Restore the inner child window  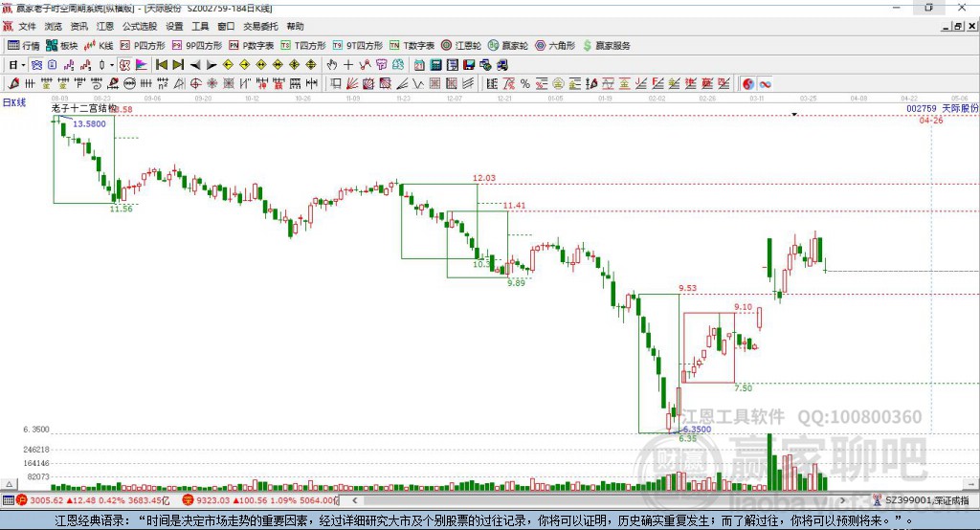[957, 26]
